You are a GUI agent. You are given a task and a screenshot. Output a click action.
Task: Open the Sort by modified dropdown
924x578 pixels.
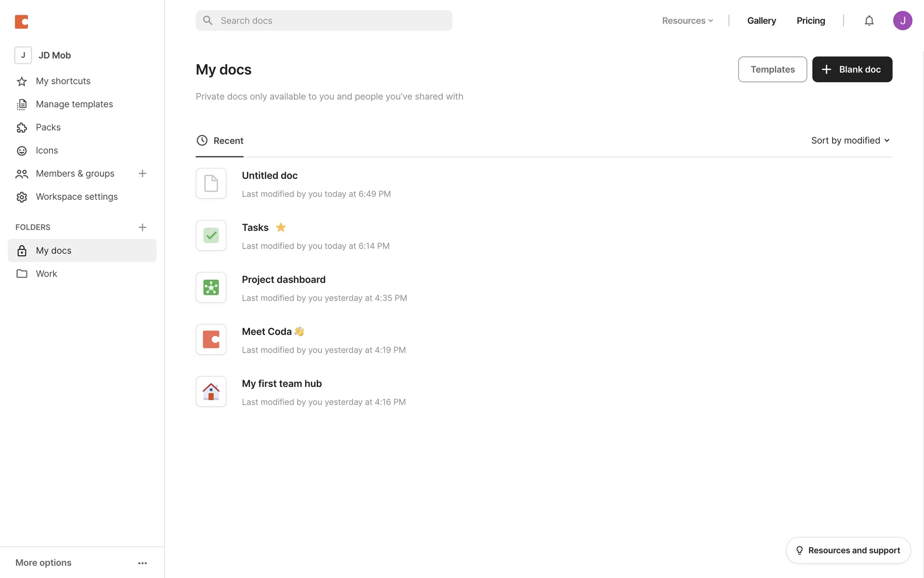[850, 141]
